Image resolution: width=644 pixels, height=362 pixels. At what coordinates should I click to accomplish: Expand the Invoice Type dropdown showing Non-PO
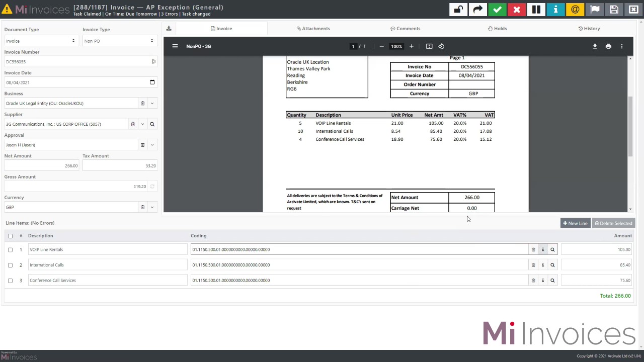[151, 41]
